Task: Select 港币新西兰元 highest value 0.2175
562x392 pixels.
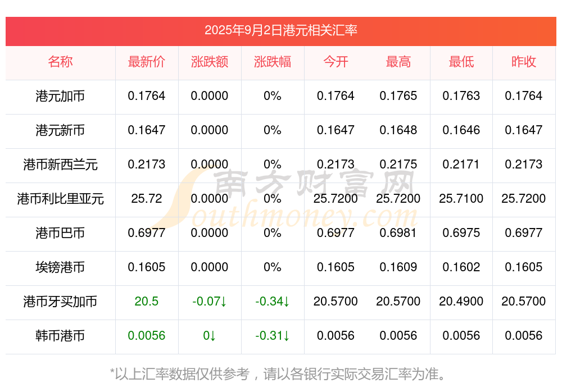Action: coord(398,164)
